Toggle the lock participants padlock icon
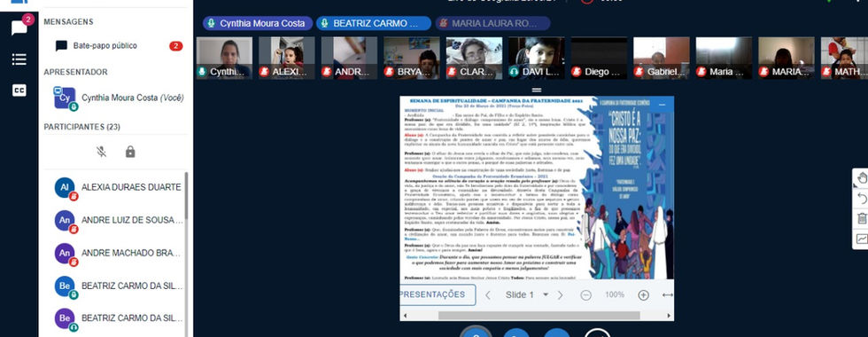This screenshot has height=337, width=868. (130, 152)
